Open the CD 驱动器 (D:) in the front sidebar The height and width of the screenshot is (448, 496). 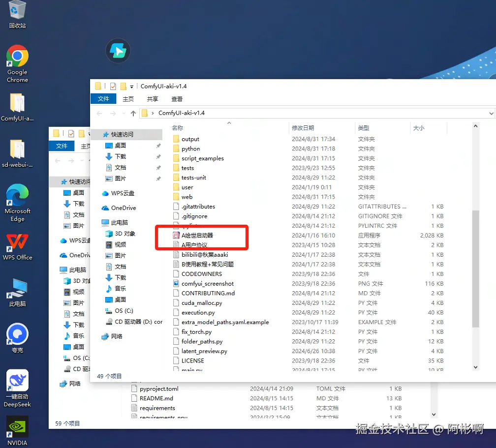click(134, 322)
